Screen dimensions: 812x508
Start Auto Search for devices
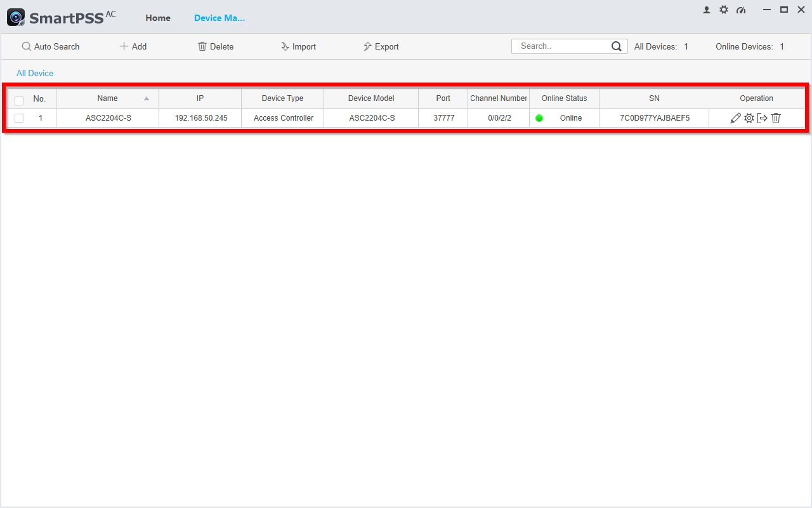[51, 46]
